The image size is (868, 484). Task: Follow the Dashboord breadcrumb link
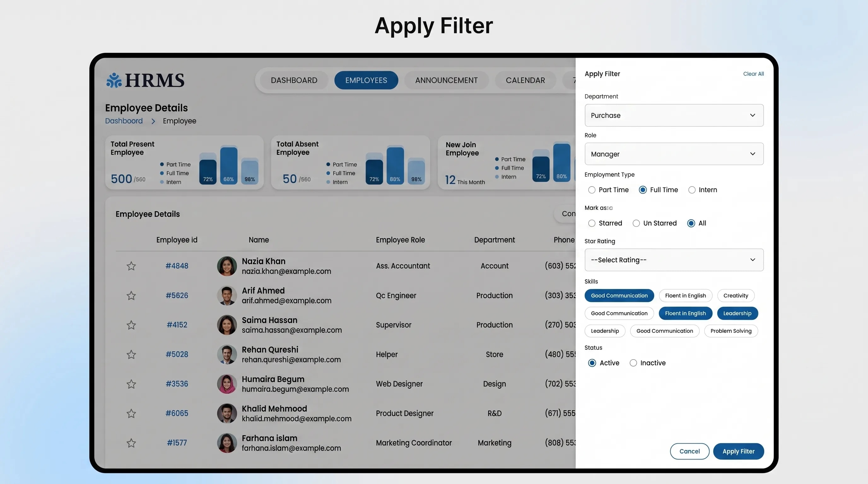[124, 121]
